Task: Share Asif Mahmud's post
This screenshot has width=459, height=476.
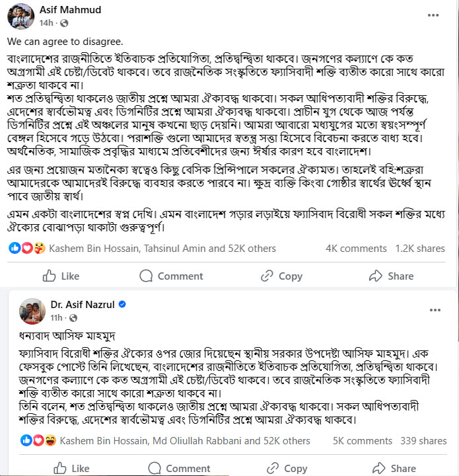Action: [x=392, y=276]
